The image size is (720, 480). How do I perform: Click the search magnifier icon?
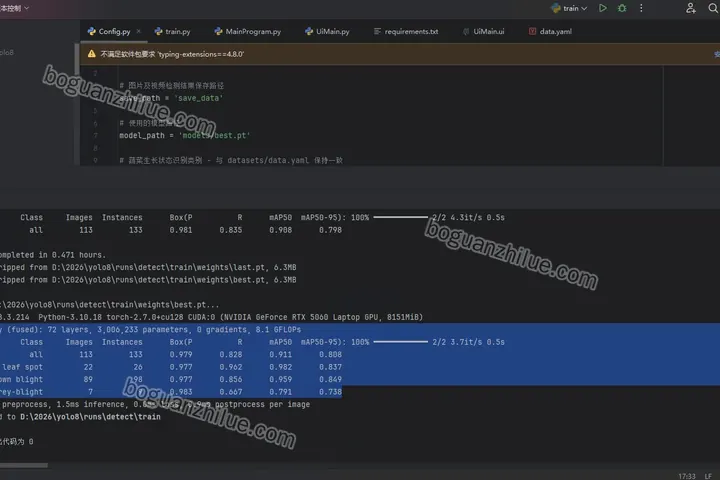pos(713,8)
